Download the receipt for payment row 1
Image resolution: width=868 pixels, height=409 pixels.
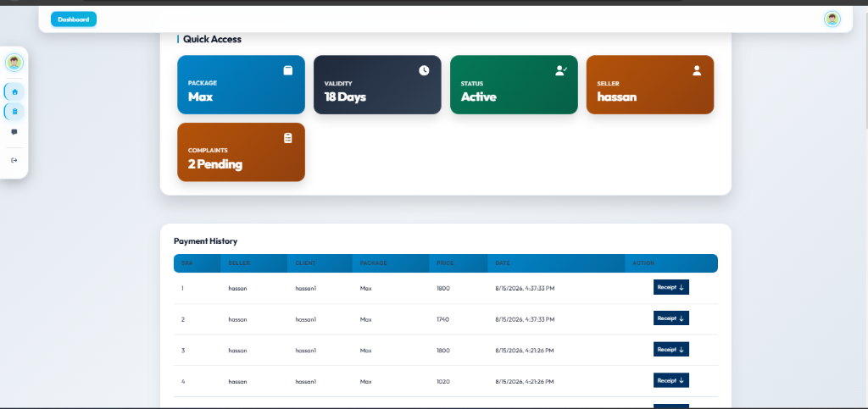click(671, 287)
